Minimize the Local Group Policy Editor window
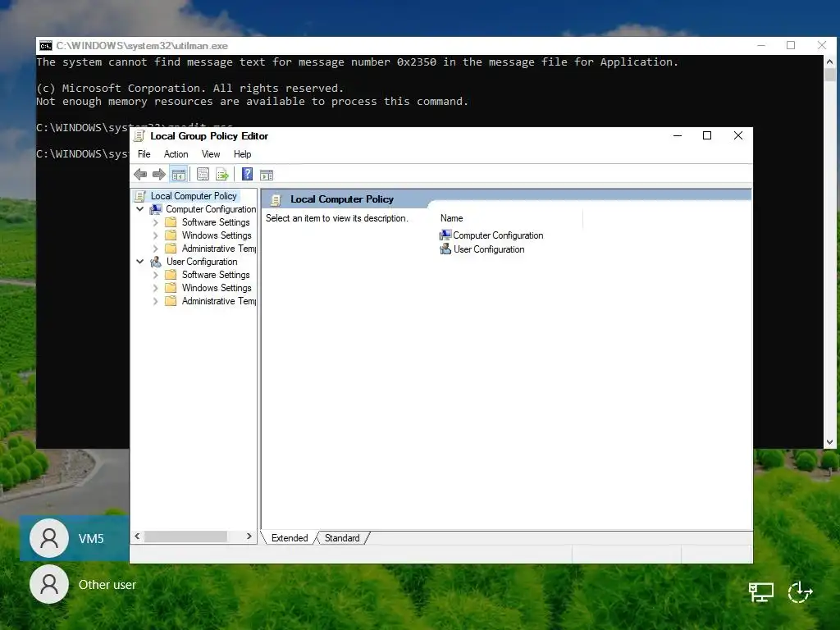840x630 pixels. 677,135
